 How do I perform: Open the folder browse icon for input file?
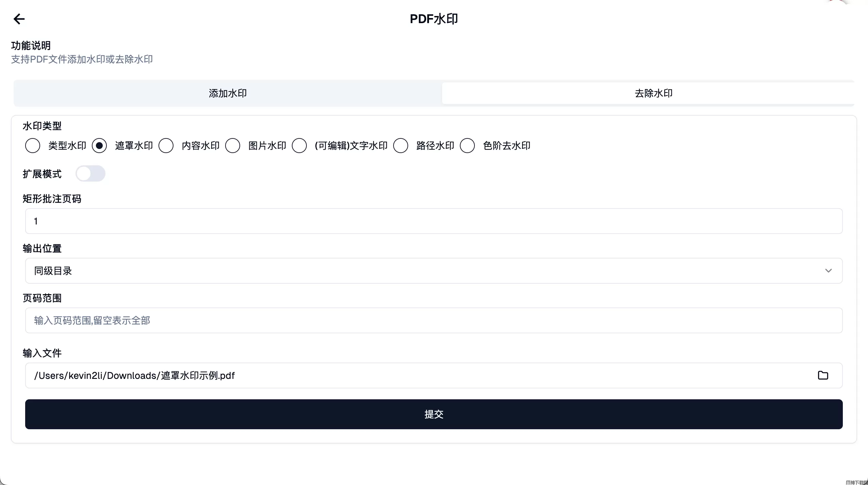[823, 375]
